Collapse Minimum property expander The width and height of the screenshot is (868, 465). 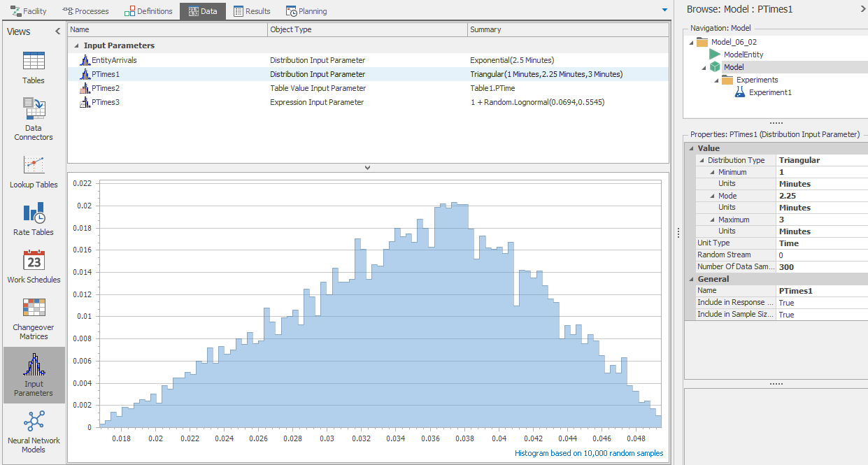tap(712, 172)
